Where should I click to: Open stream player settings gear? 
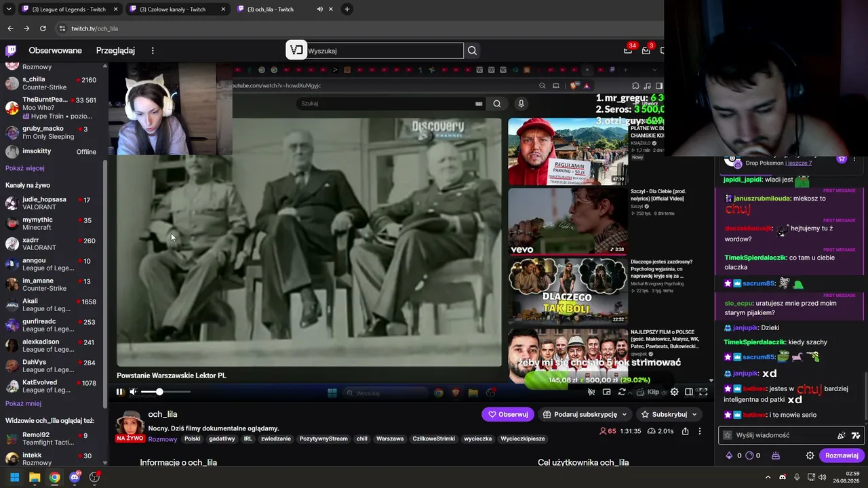click(x=675, y=392)
